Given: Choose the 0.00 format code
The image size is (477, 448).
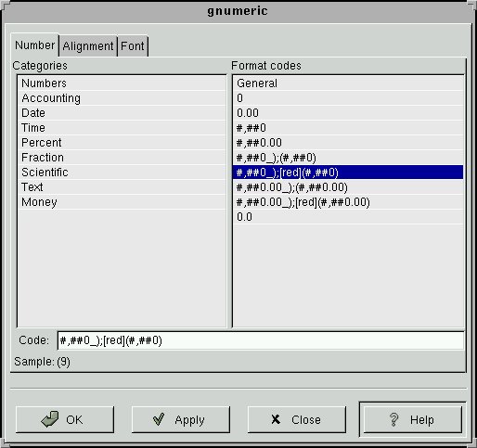Looking at the screenshot, I should (x=348, y=113).
